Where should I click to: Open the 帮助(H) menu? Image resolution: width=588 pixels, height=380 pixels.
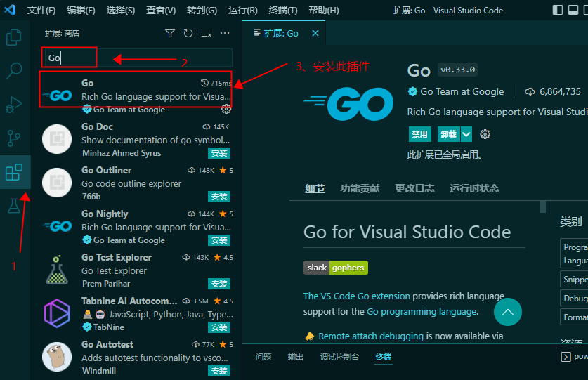[x=324, y=10]
